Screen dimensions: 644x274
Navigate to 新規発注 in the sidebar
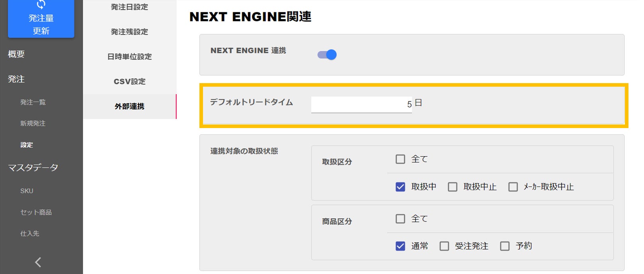pyautogui.click(x=33, y=123)
